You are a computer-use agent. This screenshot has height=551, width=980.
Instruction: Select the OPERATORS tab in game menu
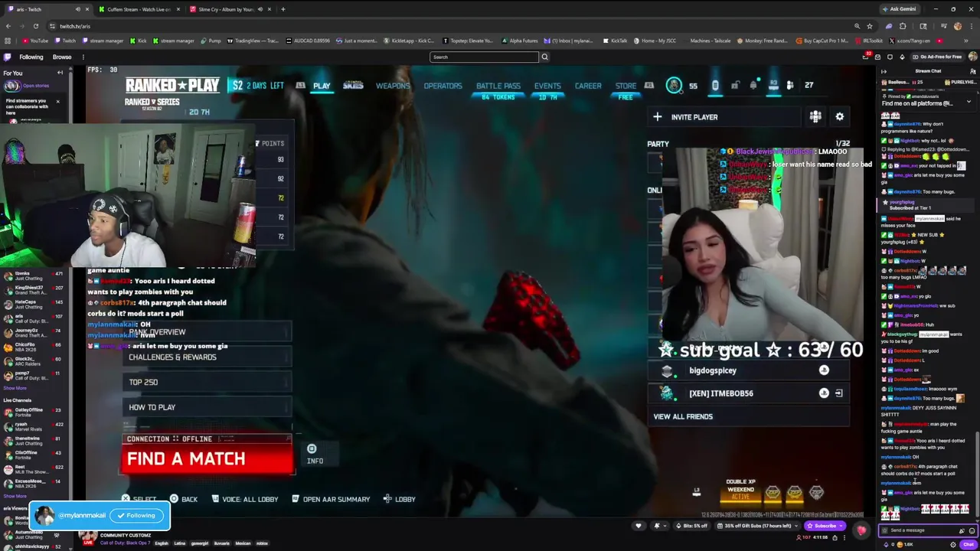443,86
